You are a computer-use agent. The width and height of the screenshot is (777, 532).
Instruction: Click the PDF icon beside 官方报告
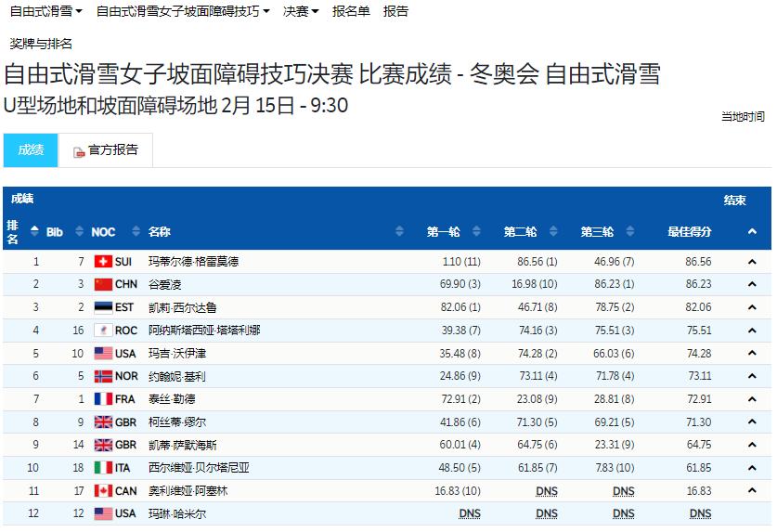pyautogui.click(x=79, y=152)
